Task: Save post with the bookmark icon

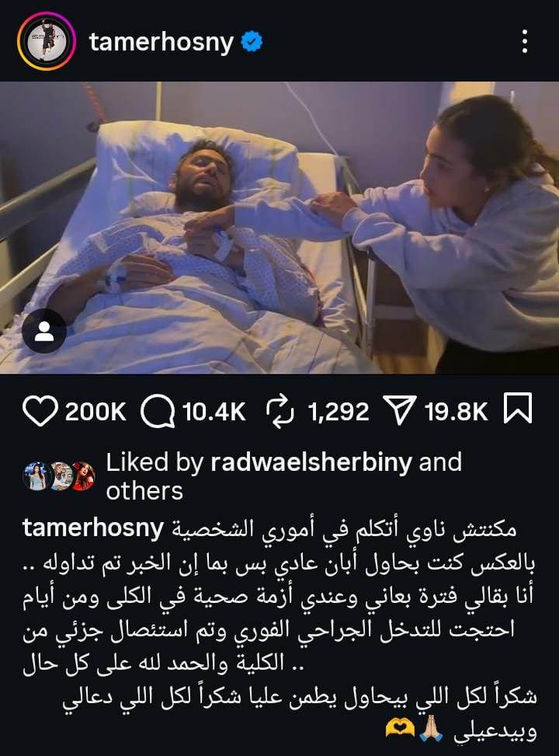Action: point(518,409)
